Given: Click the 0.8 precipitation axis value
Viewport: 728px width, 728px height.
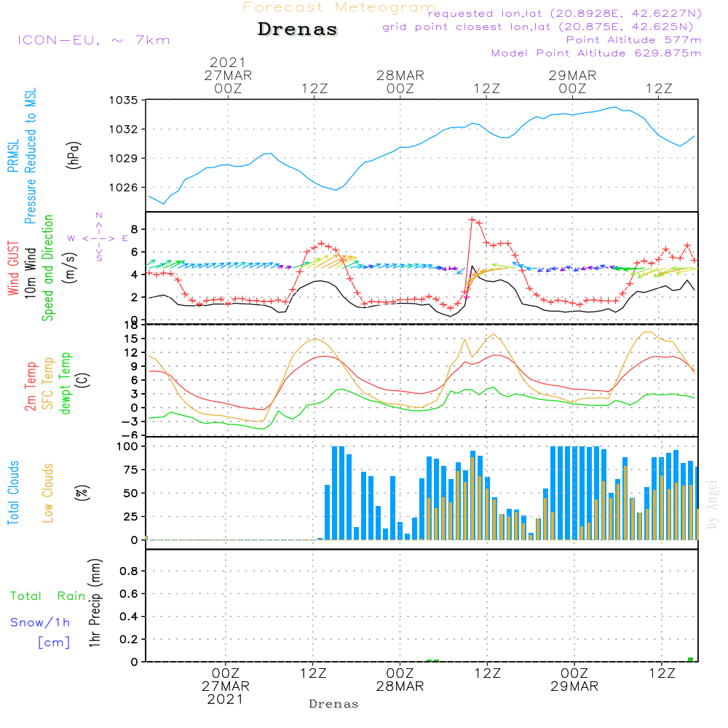Looking at the screenshot, I should coord(129,571).
